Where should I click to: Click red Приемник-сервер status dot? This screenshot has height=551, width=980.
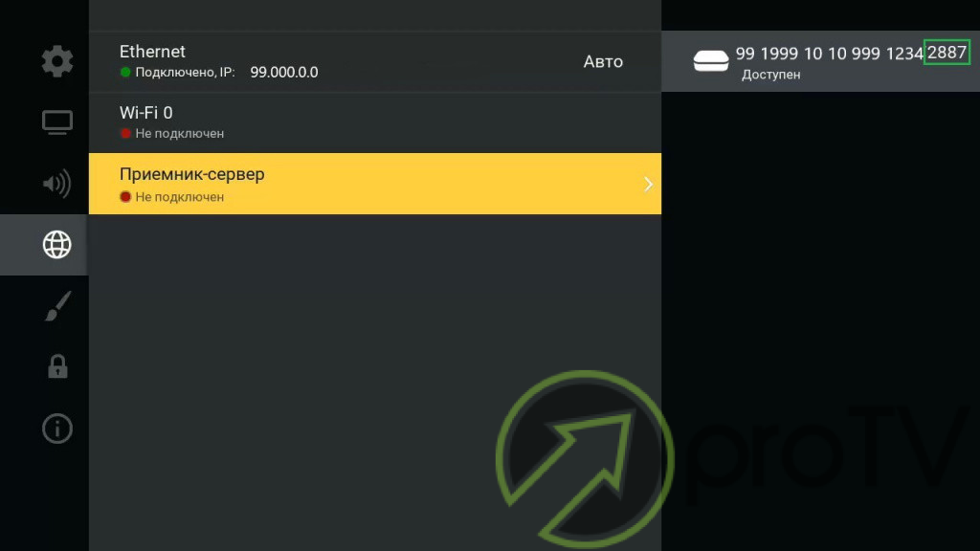pos(125,197)
